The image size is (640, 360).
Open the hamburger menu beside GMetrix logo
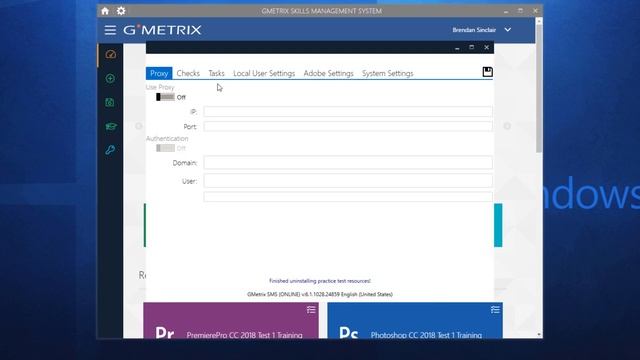coord(110,30)
